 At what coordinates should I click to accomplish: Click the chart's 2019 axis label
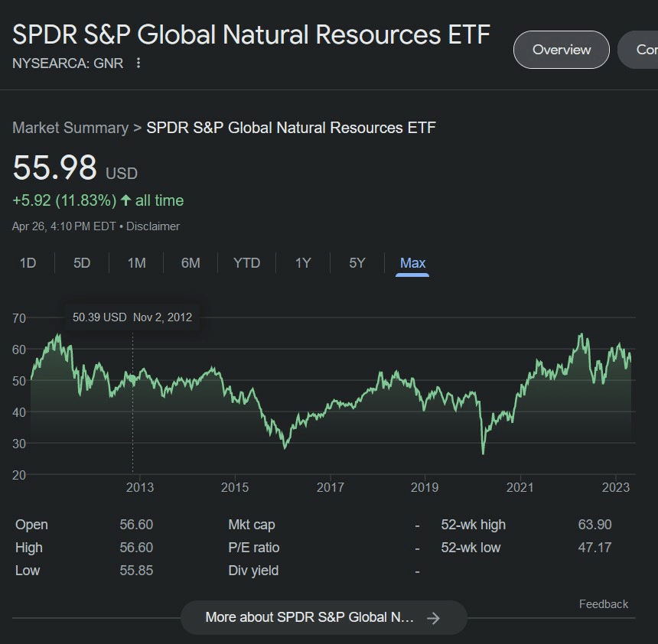[x=425, y=487]
